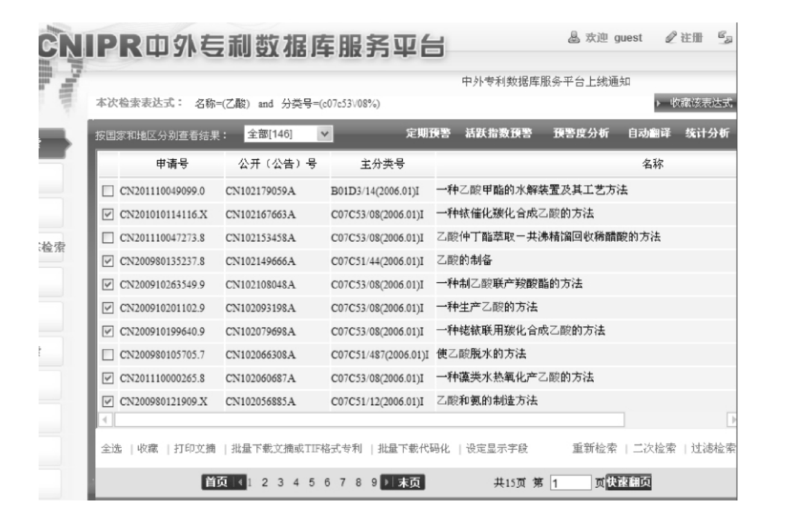Go to page 2 of the results
The width and height of the screenshot is (812, 524).
[264, 482]
